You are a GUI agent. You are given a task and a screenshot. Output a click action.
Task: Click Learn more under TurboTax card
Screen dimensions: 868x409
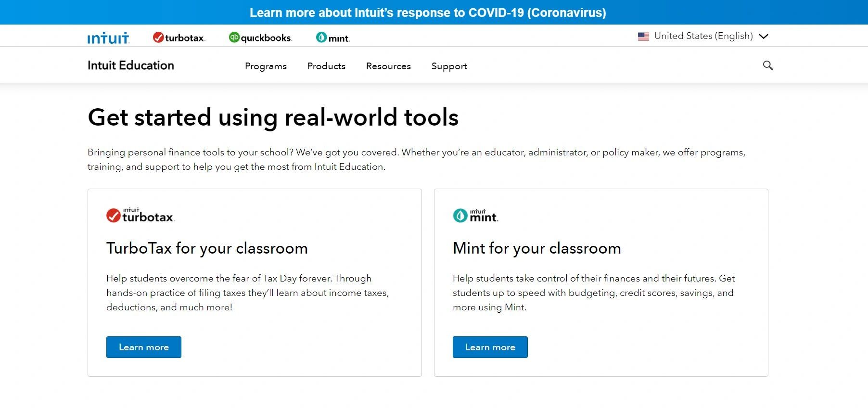tap(144, 347)
